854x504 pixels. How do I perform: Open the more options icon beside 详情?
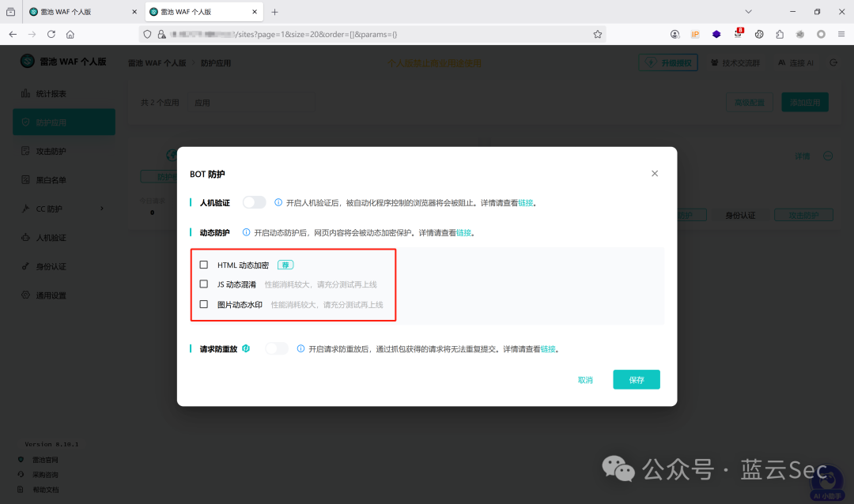tap(828, 156)
